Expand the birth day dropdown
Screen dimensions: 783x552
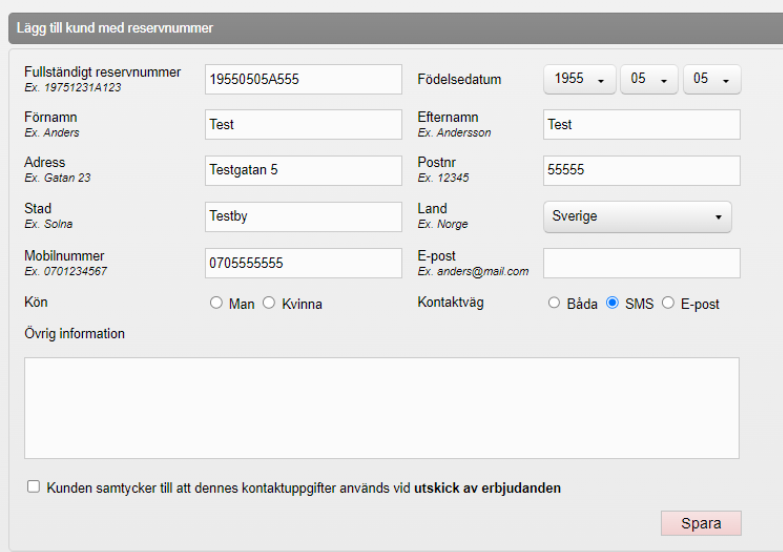click(711, 79)
